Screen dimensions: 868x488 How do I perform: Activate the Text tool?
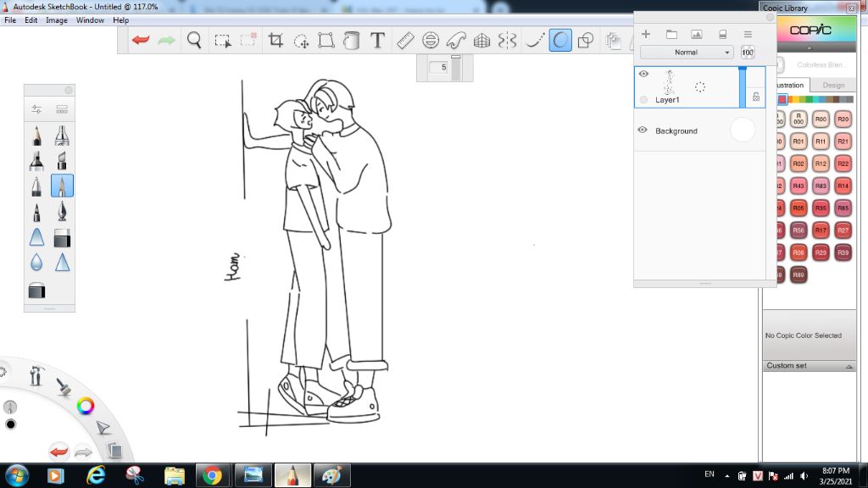(x=377, y=40)
